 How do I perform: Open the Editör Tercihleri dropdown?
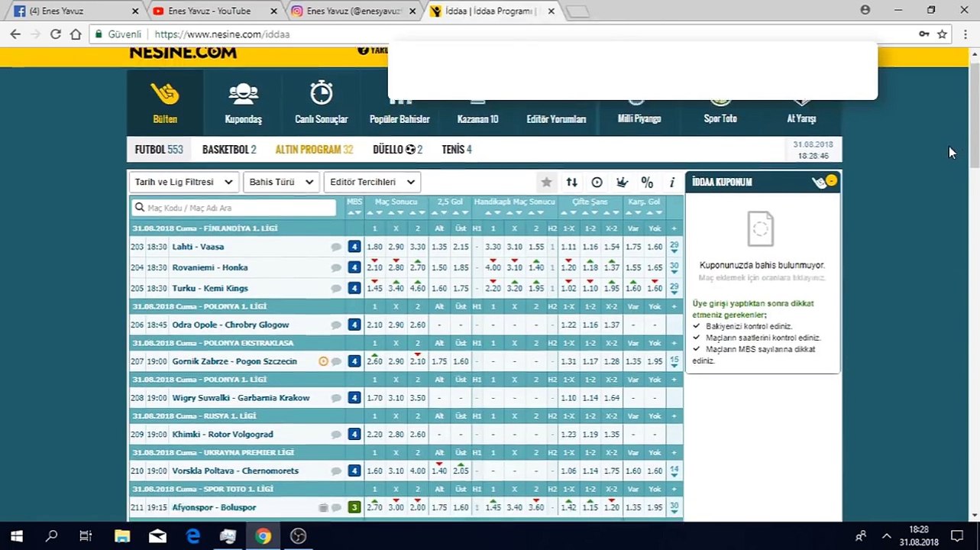pos(371,182)
